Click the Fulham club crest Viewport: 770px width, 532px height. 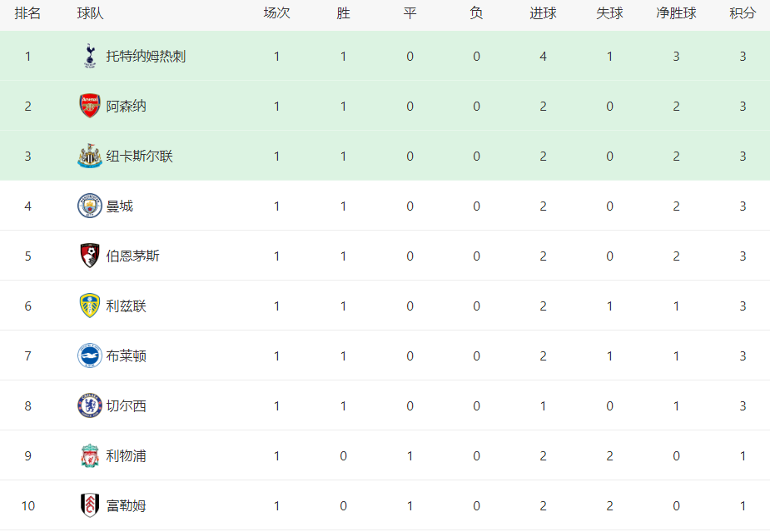[x=90, y=505]
